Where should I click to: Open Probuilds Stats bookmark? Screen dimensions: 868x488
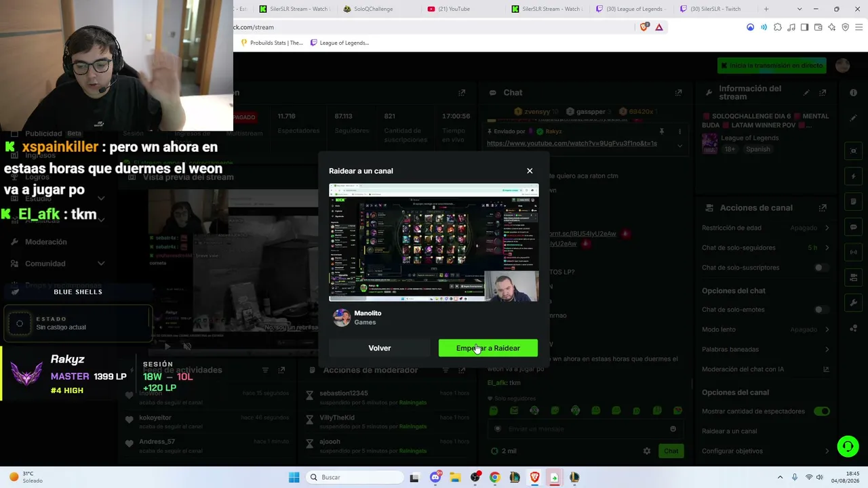271,43
